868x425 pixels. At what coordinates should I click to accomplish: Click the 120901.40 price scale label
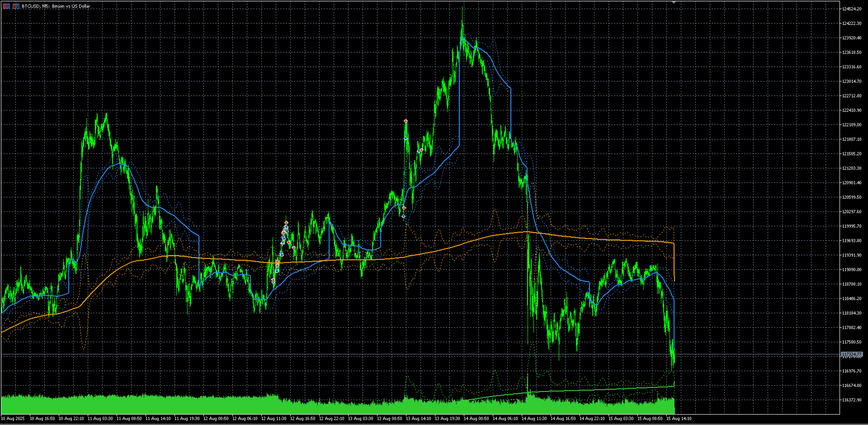point(852,183)
